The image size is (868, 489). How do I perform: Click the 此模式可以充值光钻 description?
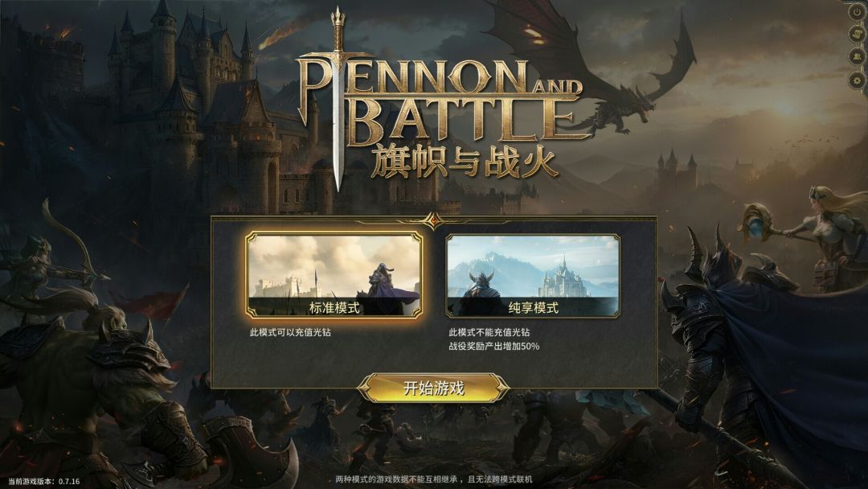click(x=291, y=332)
